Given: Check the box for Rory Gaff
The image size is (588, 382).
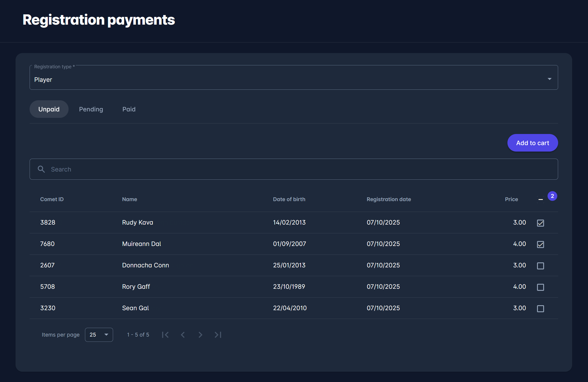Looking at the screenshot, I should click(x=541, y=287).
